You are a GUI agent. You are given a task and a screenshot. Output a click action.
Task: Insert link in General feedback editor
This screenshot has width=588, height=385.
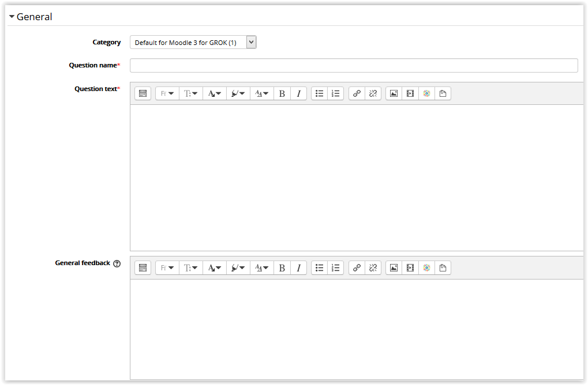pos(357,268)
